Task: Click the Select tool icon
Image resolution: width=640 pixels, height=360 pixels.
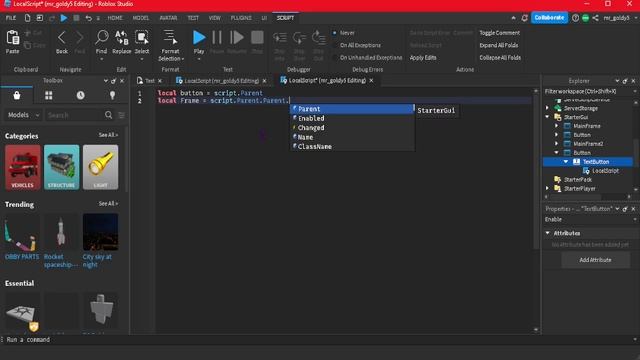Action: click(x=142, y=38)
